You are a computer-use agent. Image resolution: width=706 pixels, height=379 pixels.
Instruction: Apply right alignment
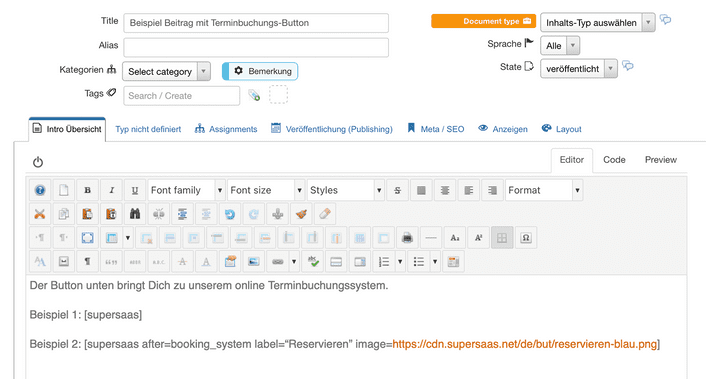point(492,190)
